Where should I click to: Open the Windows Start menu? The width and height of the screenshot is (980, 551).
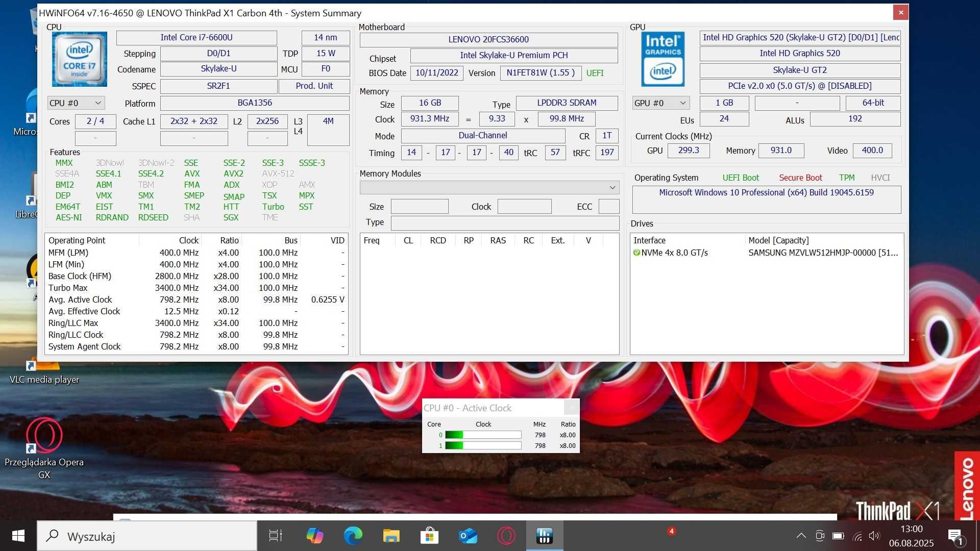point(18,536)
